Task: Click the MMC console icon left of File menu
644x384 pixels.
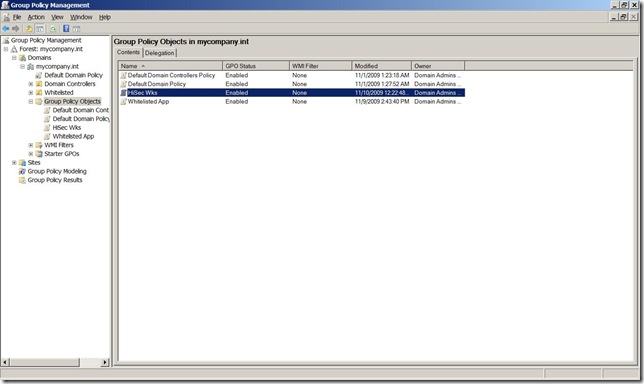Action: pos(6,17)
